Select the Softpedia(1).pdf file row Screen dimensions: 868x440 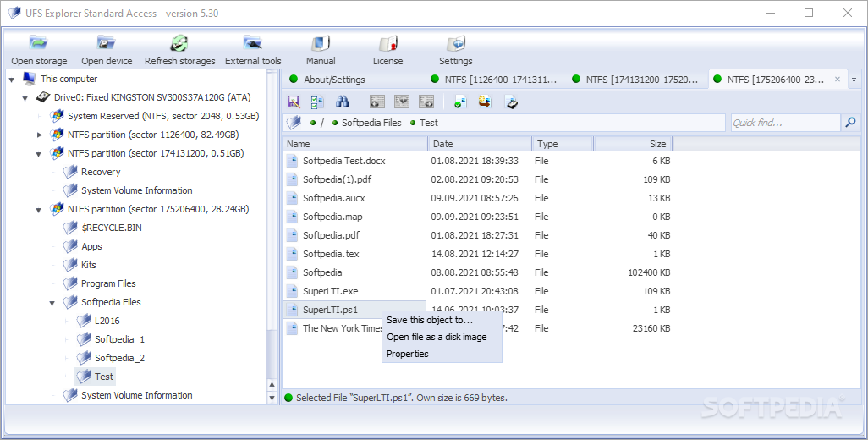pyautogui.click(x=477, y=179)
